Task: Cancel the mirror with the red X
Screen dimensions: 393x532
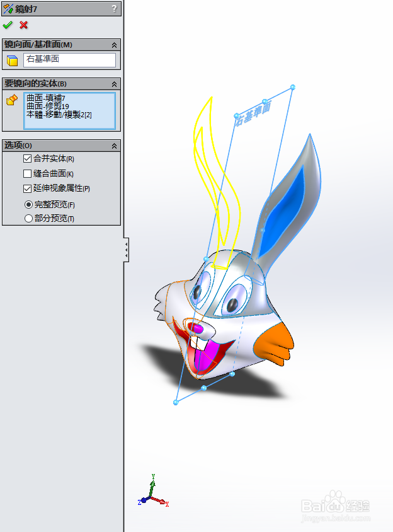Action: [x=23, y=25]
